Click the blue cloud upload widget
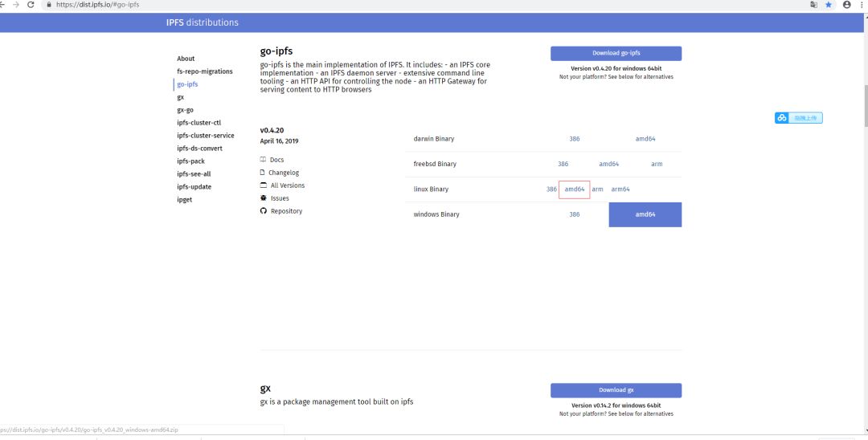This screenshot has height=440, width=868. tap(798, 118)
